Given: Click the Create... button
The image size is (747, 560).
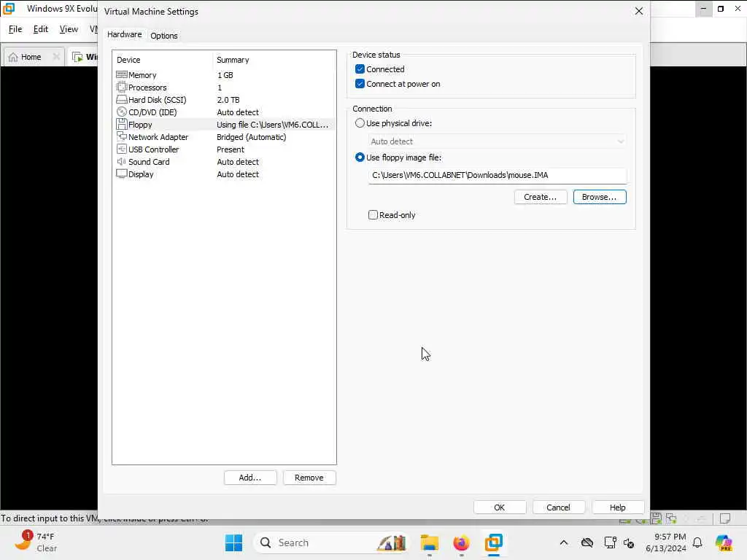Looking at the screenshot, I should [x=541, y=197].
